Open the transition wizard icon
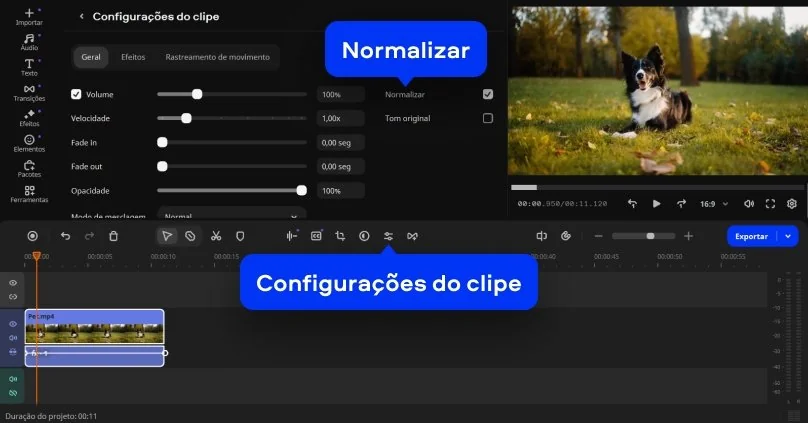This screenshot has width=808, height=423. (x=412, y=236)
